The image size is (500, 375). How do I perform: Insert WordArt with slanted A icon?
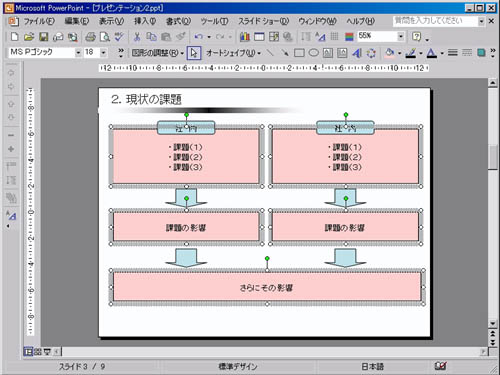pyautogui.click(x=357, y=53)
